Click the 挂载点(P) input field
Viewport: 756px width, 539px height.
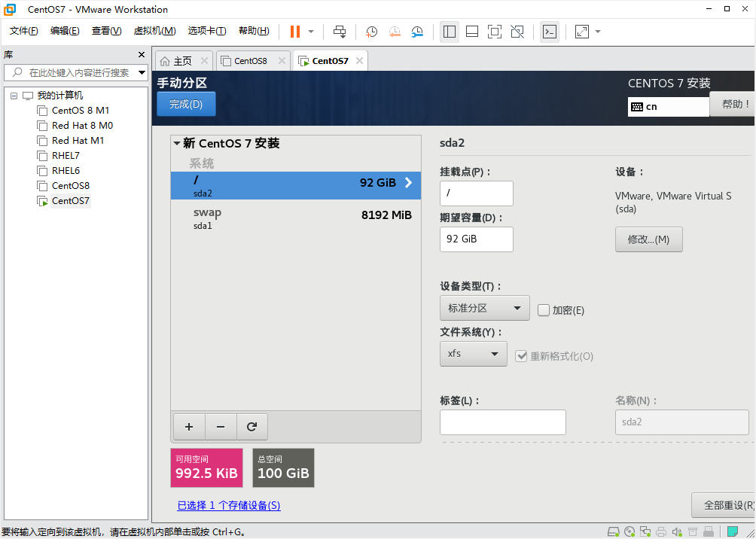(x=477, y=193)
